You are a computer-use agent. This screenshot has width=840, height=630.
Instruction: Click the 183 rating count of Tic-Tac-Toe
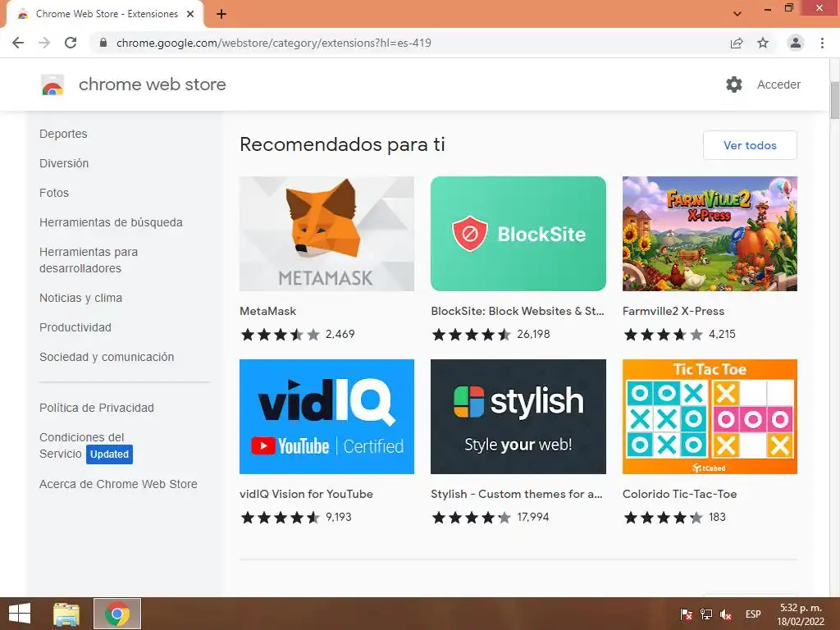click(x=717, y=517)
